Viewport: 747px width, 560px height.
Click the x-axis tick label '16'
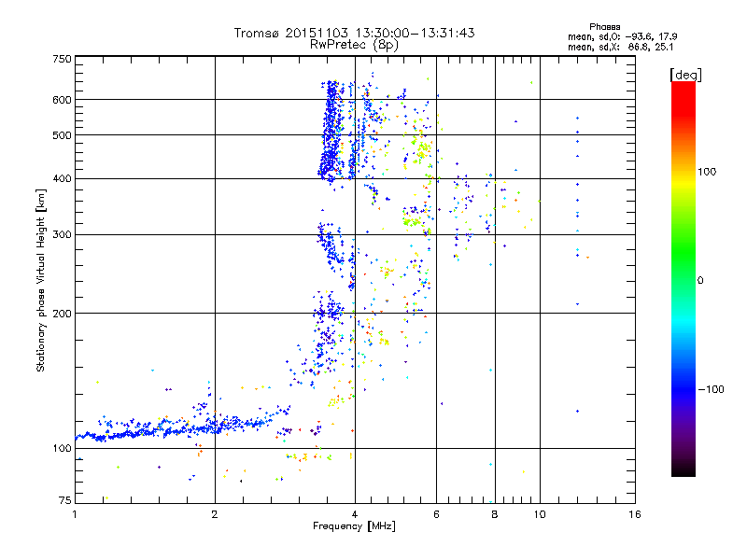pyautogui.click(x=635, y=514)
